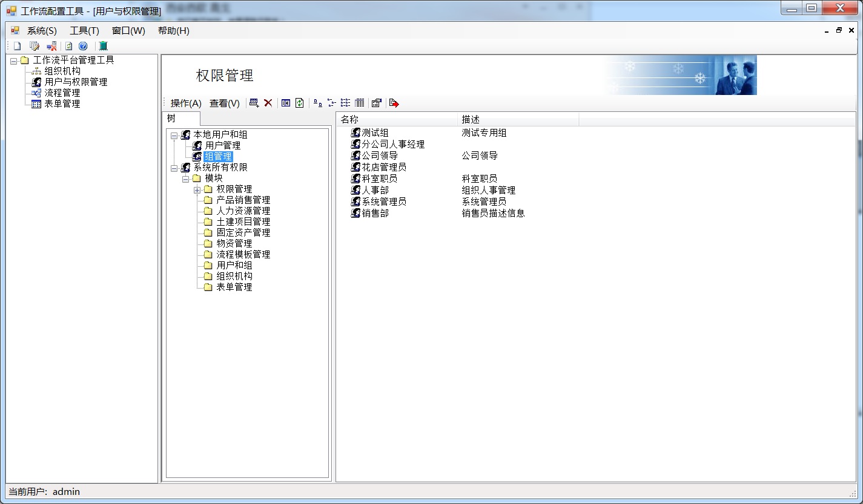Image resolution: width=863 pixels, height=504 pixels.
Task: Collapse the 工作流平台管理工具 root node
Action: coord(13,61)
